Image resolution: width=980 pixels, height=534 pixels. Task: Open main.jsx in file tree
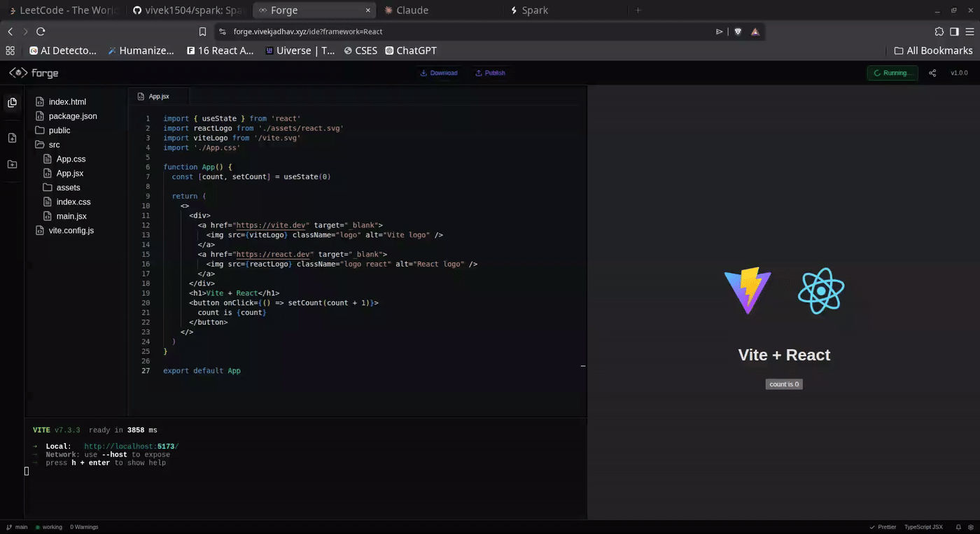(64, 216)
